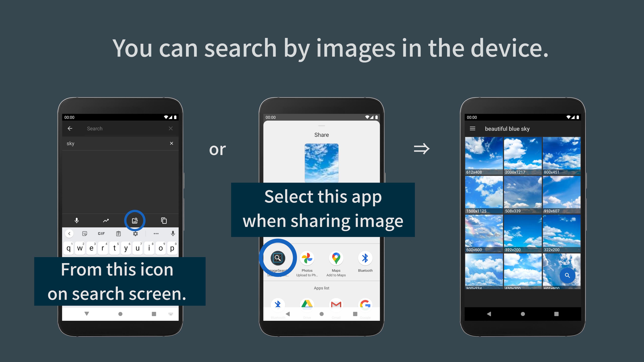Viewport: 644px width, 362px height.
Task: Open the hamburger menu on results screen
Action: click(x=472, y=129)
